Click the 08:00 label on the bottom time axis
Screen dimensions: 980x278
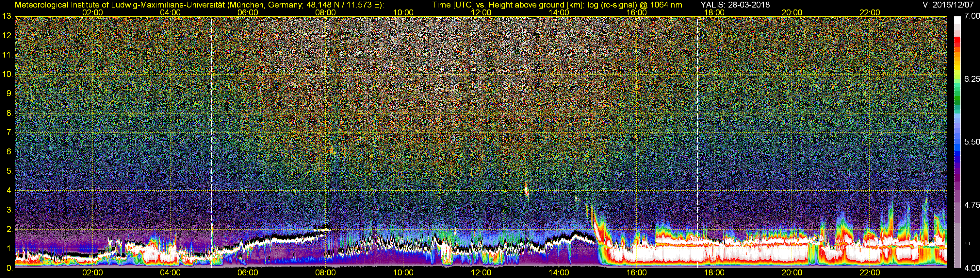tap(325, 273)
